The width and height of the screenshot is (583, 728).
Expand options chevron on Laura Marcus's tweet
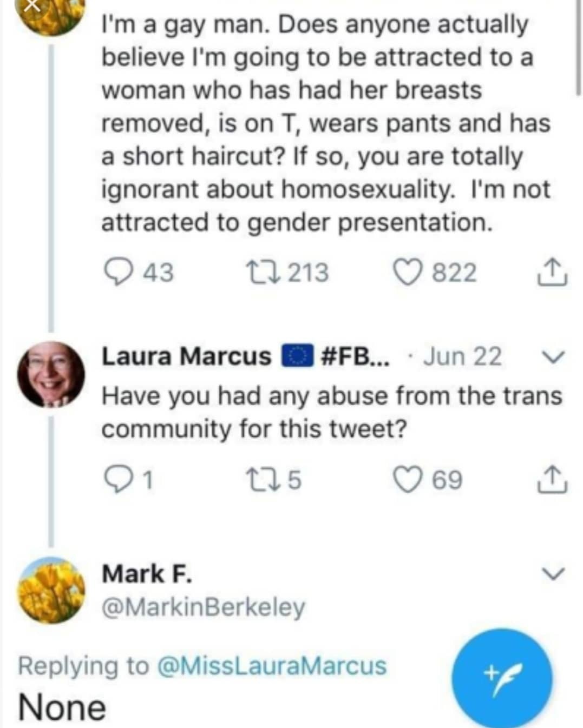(553, 357)
